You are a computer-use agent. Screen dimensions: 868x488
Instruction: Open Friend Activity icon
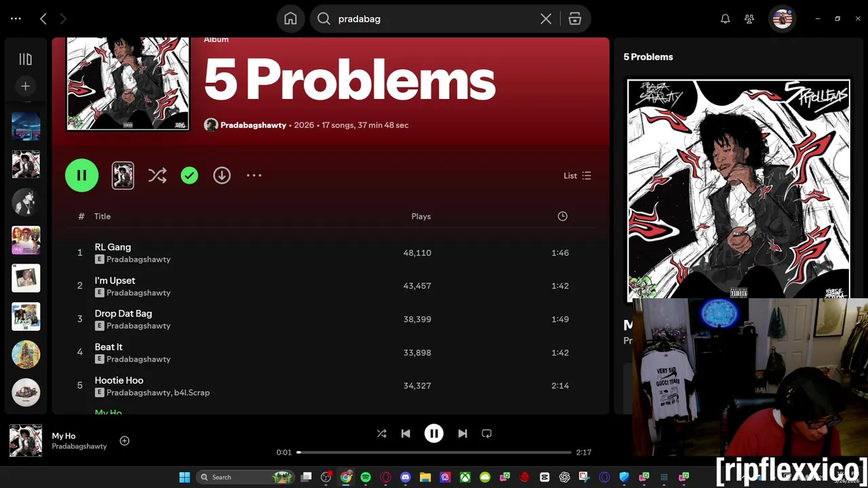click(749, 19)
